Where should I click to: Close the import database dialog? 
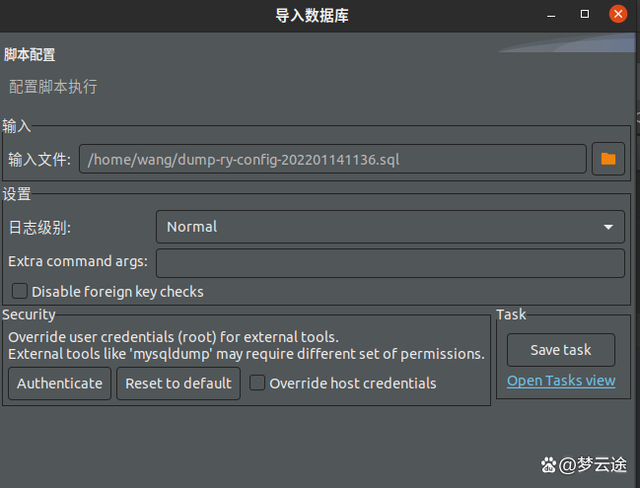(618, 14)
